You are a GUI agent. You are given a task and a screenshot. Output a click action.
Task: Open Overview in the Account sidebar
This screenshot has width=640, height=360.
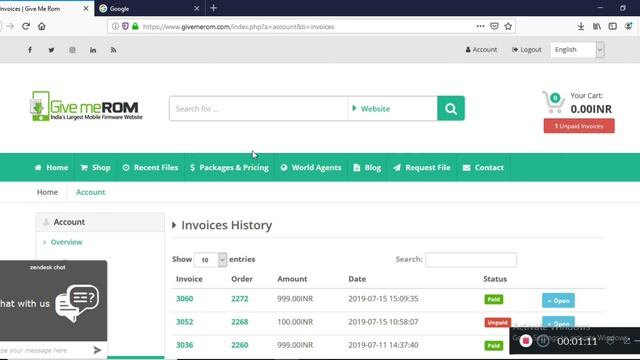(66, 242)
